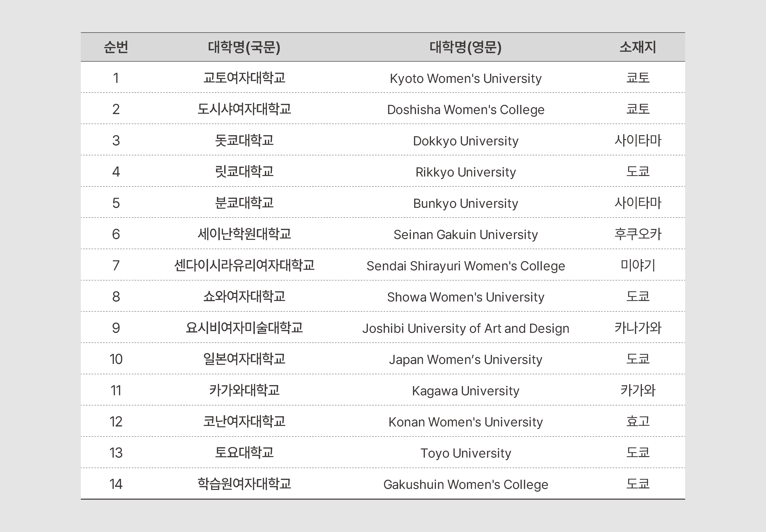
Task: Click the 코난여자대학교 cell
Action: pyautogui.click(x=244, y=421)
